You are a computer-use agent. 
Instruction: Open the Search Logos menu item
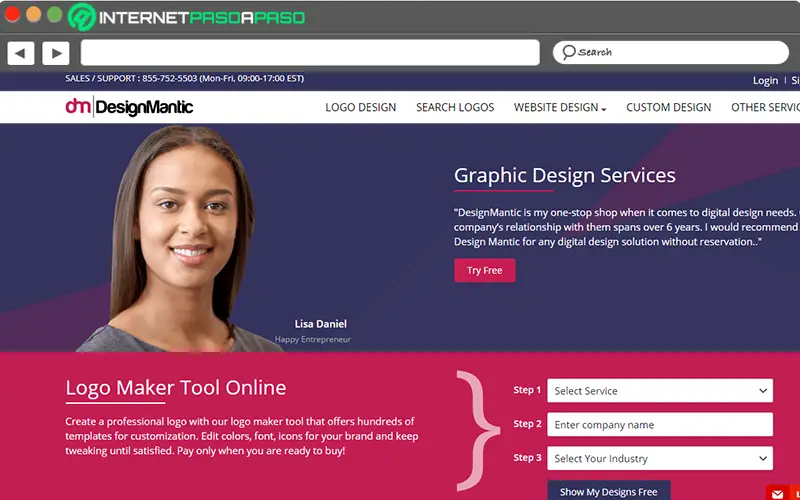(455, 107)
